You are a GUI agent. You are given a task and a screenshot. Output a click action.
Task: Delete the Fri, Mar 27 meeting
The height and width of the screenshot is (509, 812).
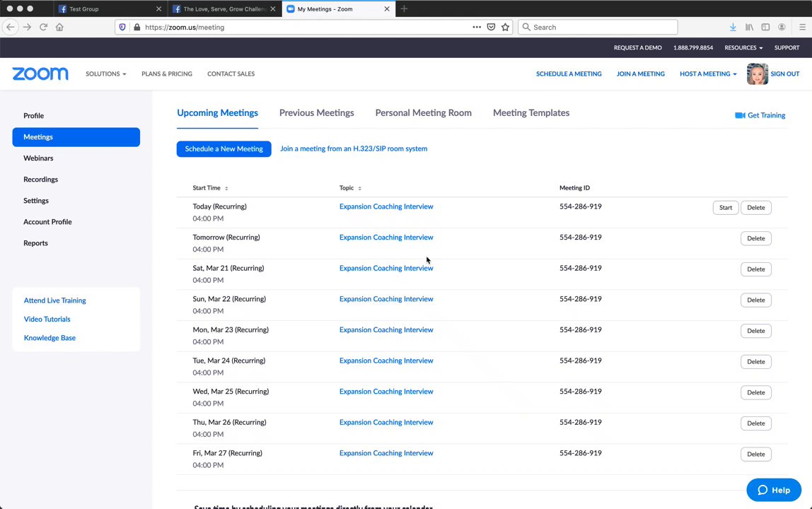(x=755, y=454)
